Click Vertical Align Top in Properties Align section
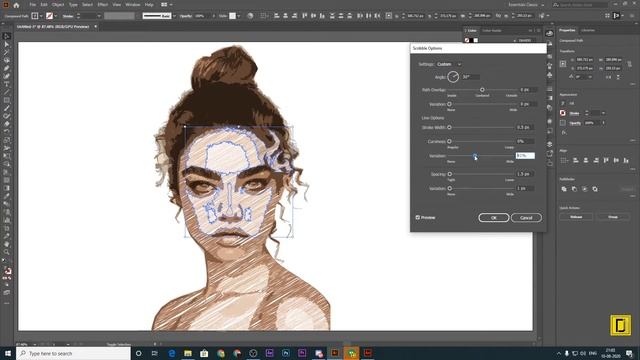This screenshot has height=360, width=640. [606, 160]
